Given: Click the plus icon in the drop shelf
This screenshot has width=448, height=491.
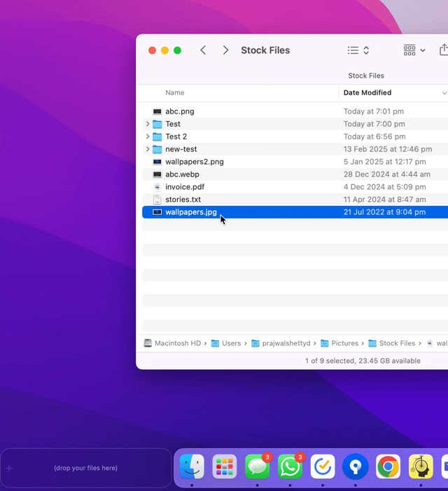Looking at the screenshot, I should tap(9, 469).
